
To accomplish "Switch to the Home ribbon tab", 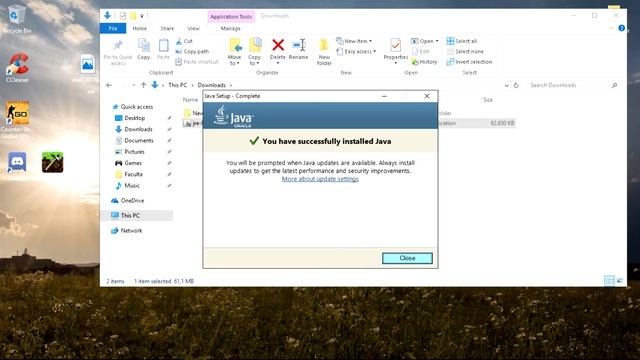I will [x=139, y=28].
